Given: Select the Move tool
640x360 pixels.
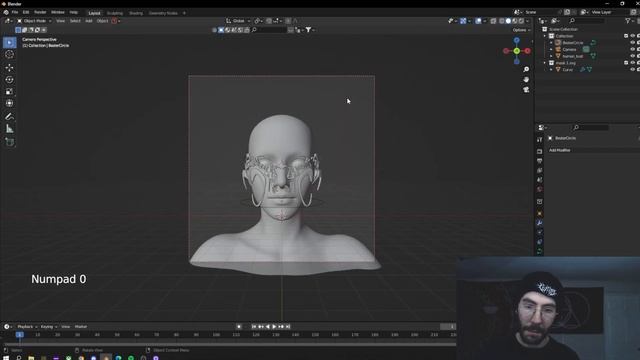Looking at the screenshot, I should pos(9,67).
